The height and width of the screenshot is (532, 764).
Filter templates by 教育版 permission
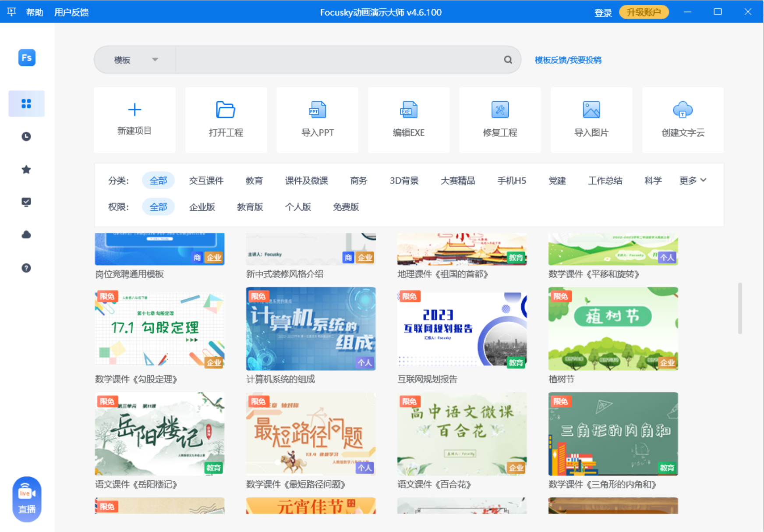250,207
